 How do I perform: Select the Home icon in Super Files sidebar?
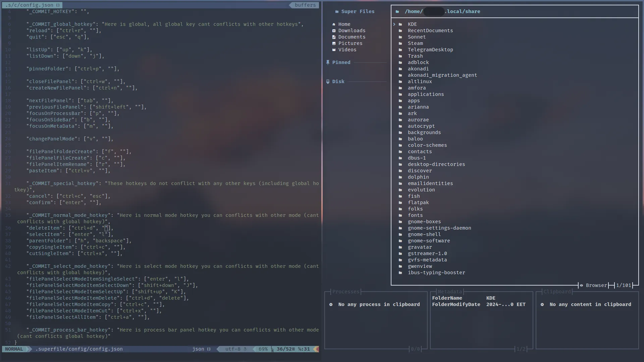(334, 24)
